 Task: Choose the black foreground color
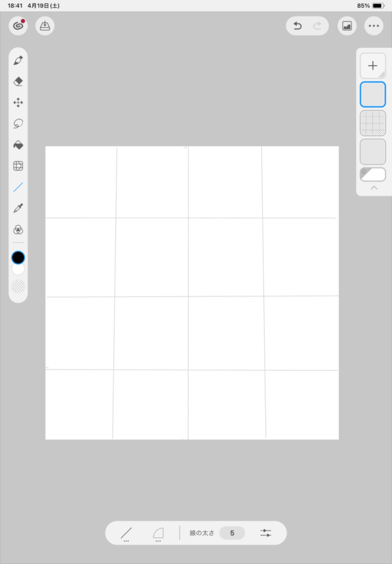pos(18,258)
